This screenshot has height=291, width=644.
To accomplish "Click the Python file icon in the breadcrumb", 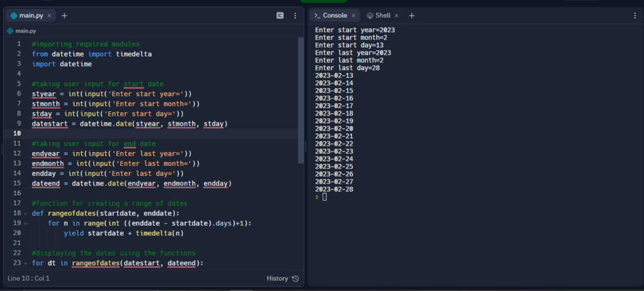I will pos(10,31).
